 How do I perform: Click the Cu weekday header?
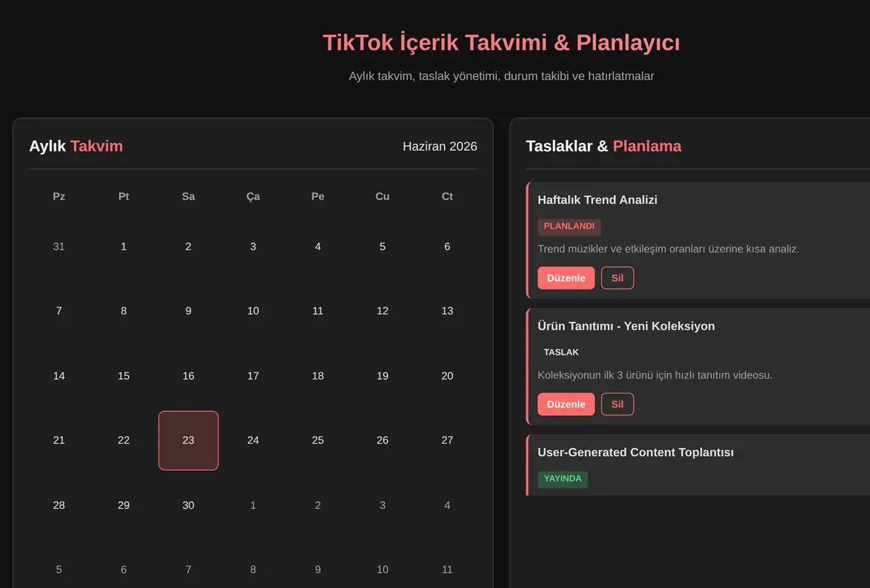coord(383,196)
